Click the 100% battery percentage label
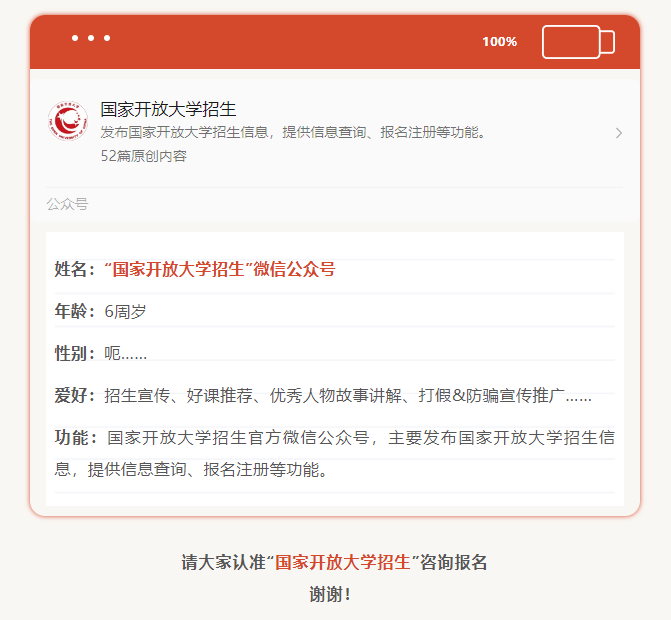The height and width of the screenshot is (620, 671). pos(499,42)
